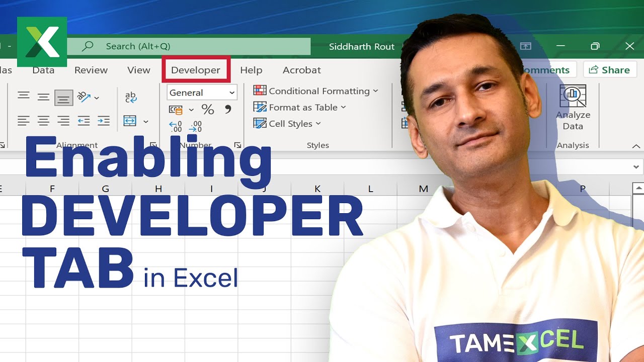
Task: Align text right
Action: (x=63, y=121)
